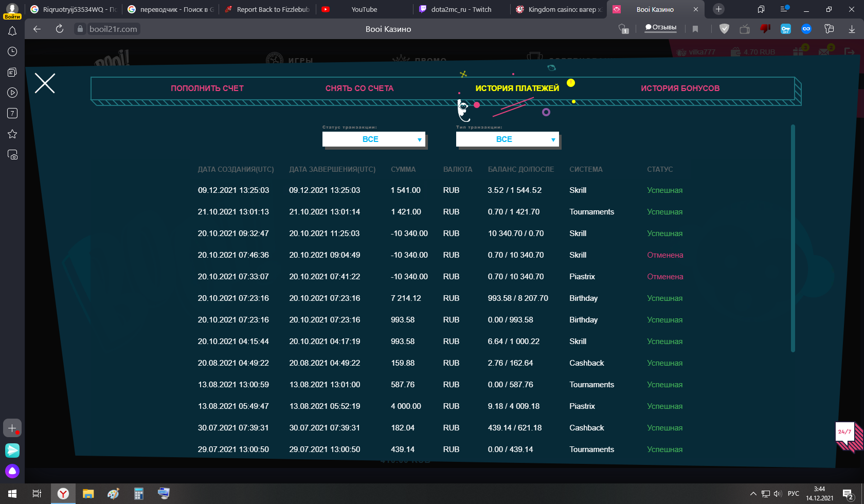The height and width of the screenshot is (504, 864).
Task: Click the reload page icon
Action: [x=60, y=29]
